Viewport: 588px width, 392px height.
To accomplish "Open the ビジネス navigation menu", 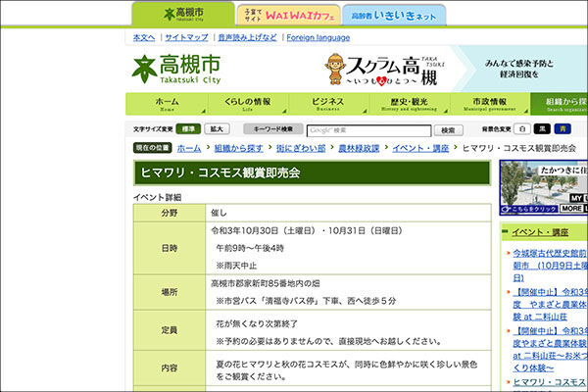I will pos(328,104).
